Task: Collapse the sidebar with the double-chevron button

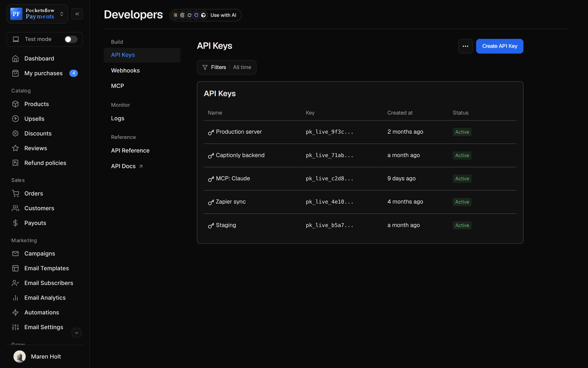Action: tap(77, 14)
